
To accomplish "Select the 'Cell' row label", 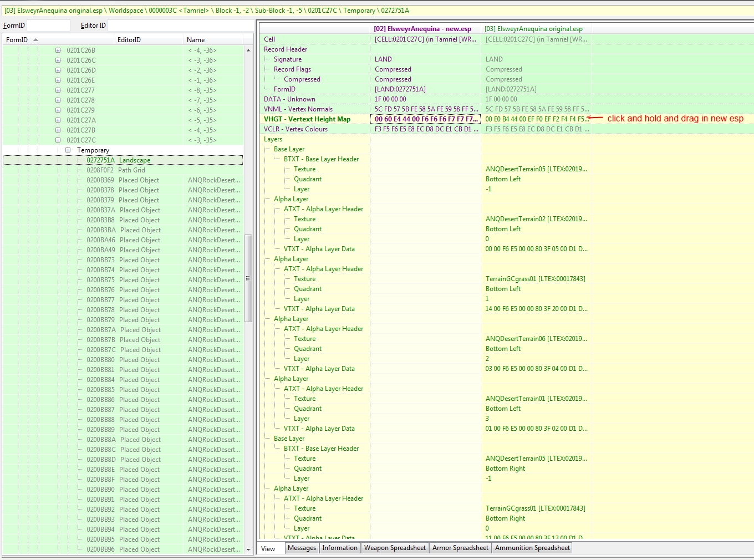I will pyautogui.click(x=269, y=39).
